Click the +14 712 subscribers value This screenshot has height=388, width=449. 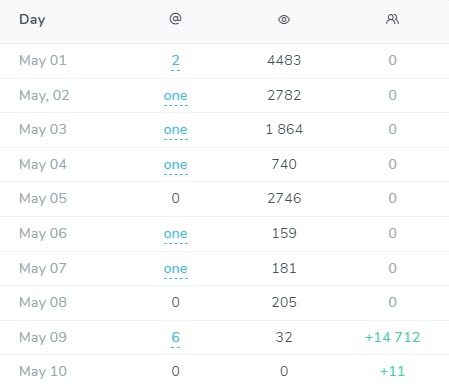[x=392, y=337]
